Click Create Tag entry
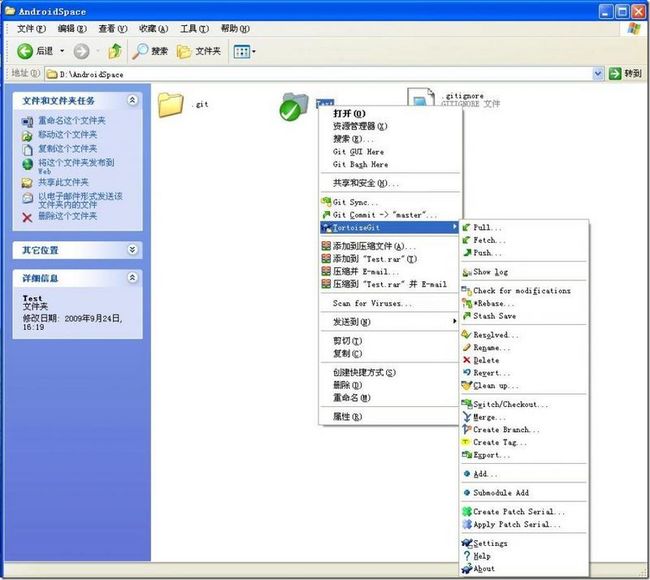The height and width of the screenshot is (580, 650). tap(524, 442)
